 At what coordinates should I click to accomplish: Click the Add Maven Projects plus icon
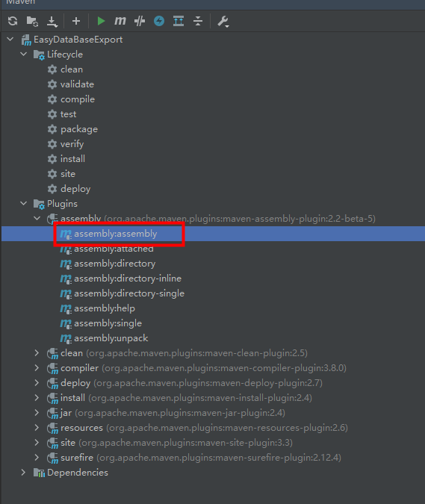(x=76, y=21)
